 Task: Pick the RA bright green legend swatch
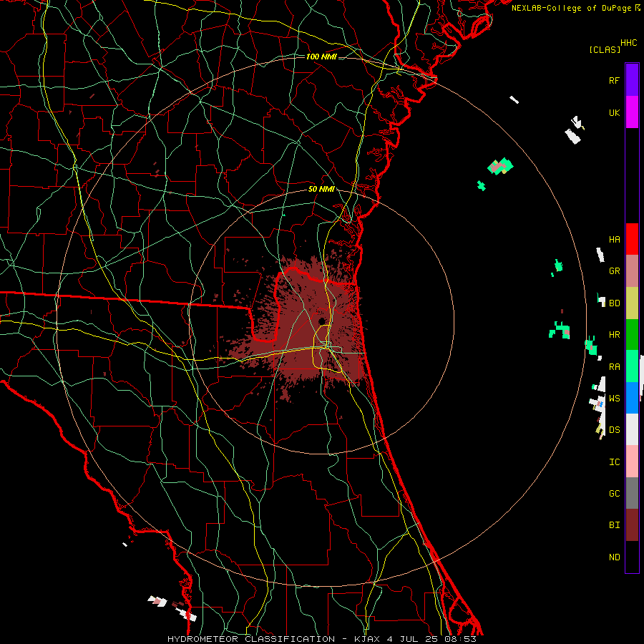[632, 366]
